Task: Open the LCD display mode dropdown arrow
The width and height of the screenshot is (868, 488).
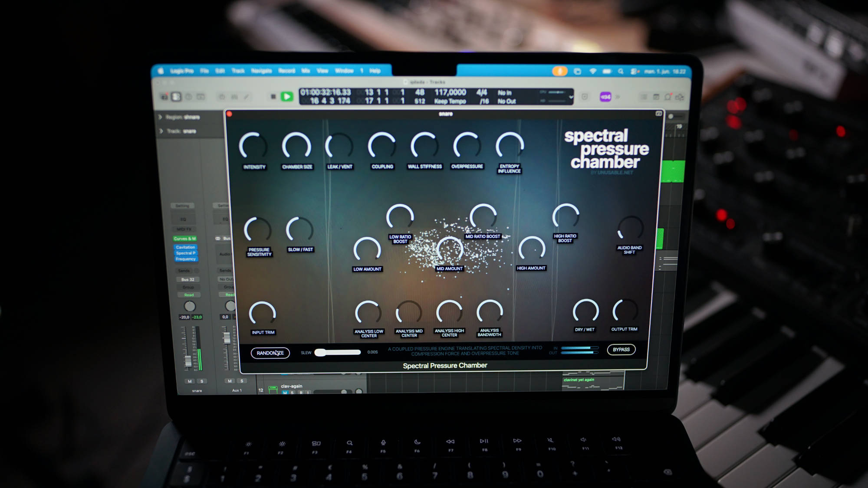Action: point(571,97)
